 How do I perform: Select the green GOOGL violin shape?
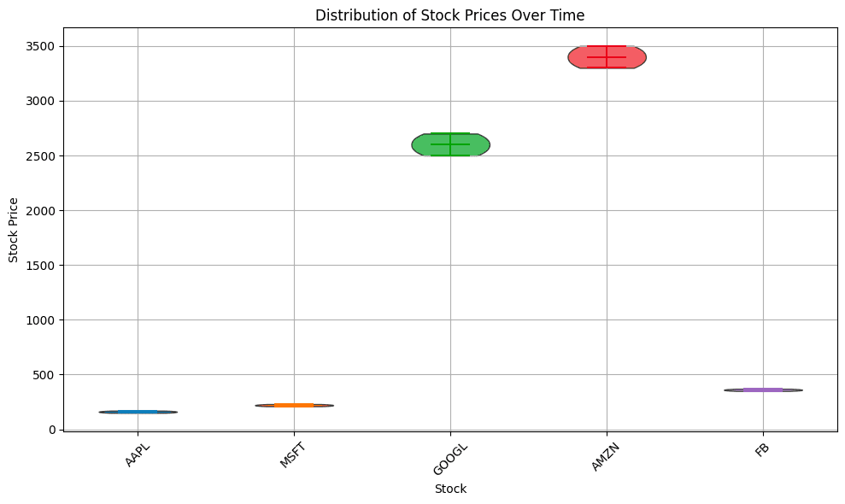(x=472, y=145)
